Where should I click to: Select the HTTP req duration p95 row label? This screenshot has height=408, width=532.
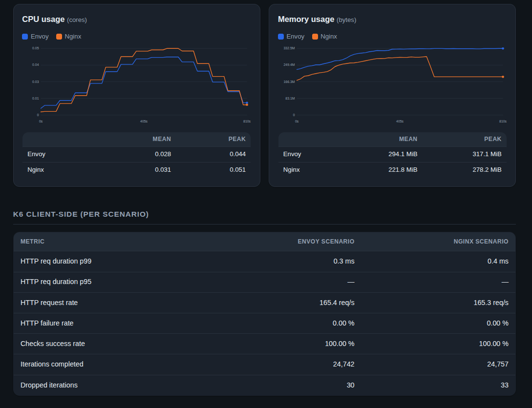[56, 282]
